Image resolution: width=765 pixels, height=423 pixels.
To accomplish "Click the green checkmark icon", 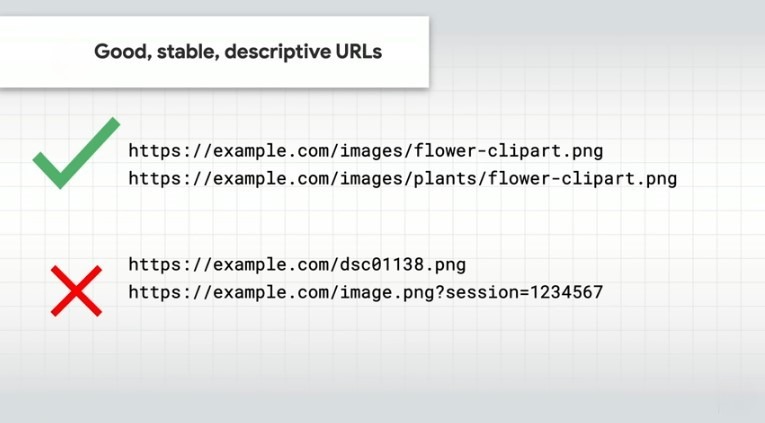I will click(x=74, y=155).
